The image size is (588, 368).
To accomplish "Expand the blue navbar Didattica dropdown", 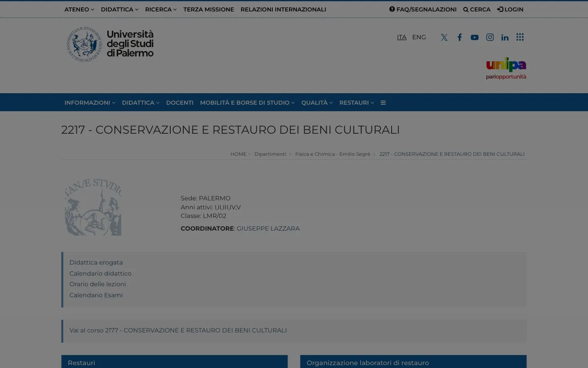I will tap(140, 103).
